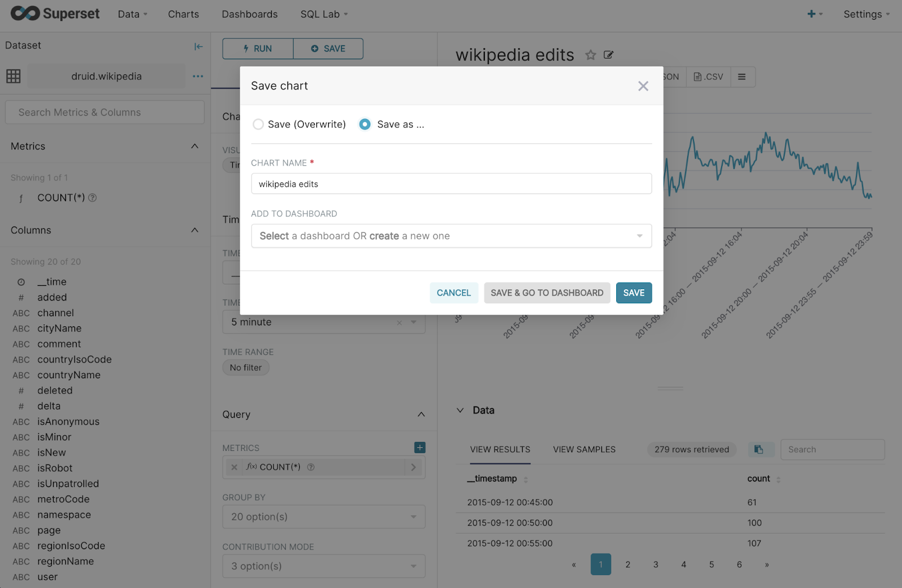The height and width of the screenshot is (588, 902).
Task: Click the Chart Name text field
Action: point(451,184)
